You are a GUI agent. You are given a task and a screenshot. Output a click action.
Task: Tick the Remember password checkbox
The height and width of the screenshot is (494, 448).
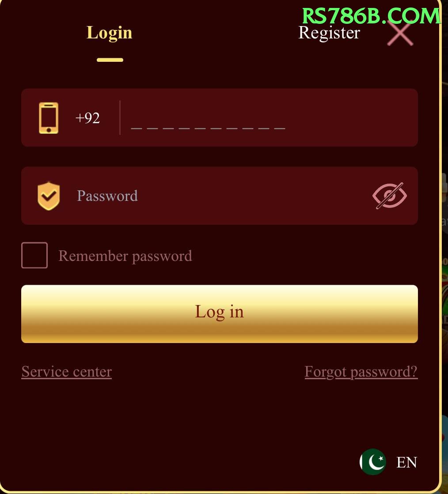pyautogui.click(x=34, y=255)
